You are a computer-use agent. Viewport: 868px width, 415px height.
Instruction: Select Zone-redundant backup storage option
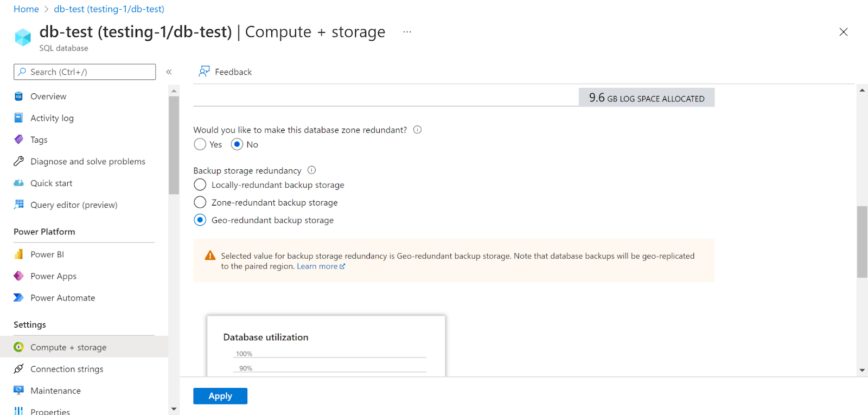(200, 202)
